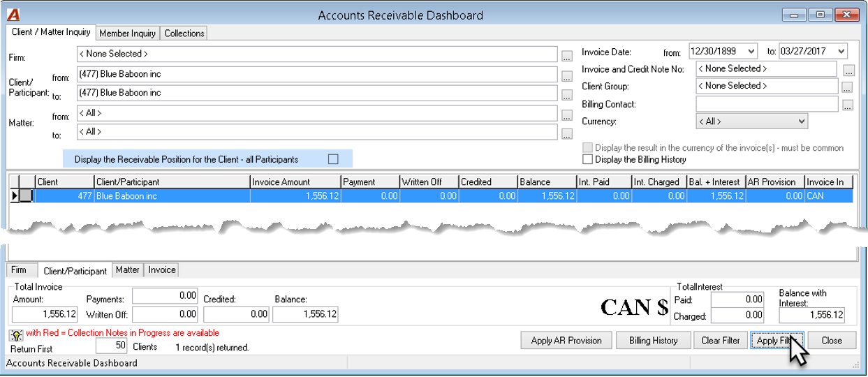The height and width of the screenshot is (377, 868).
Task: Click the Client from field
Action: (317, 73)
